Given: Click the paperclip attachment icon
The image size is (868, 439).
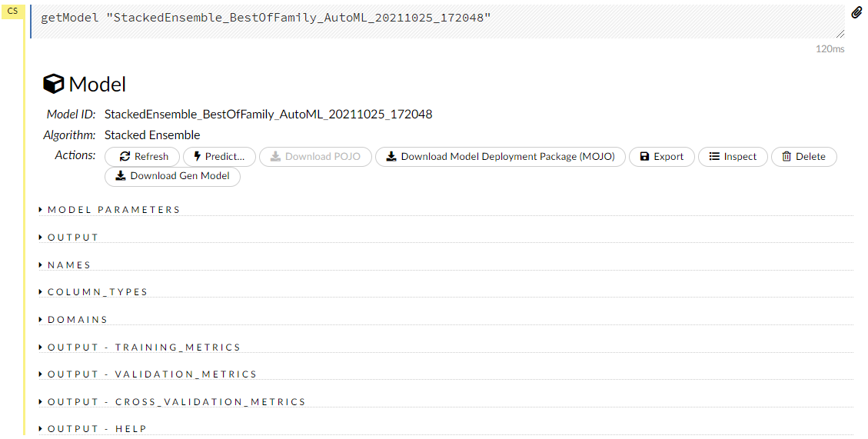Looking at the screenshot, I should [x=856, y=13].
